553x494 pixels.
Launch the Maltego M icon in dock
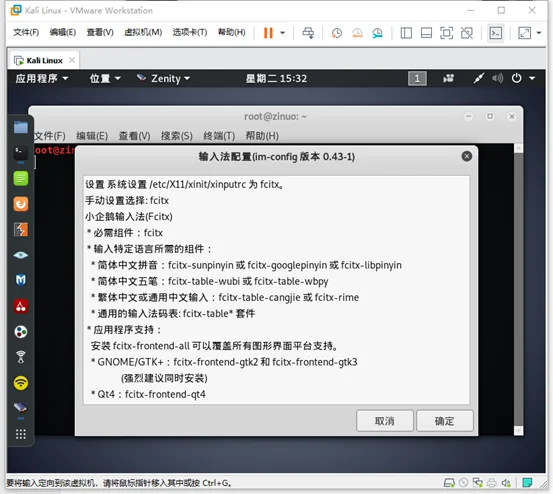(x=21, y=281)
